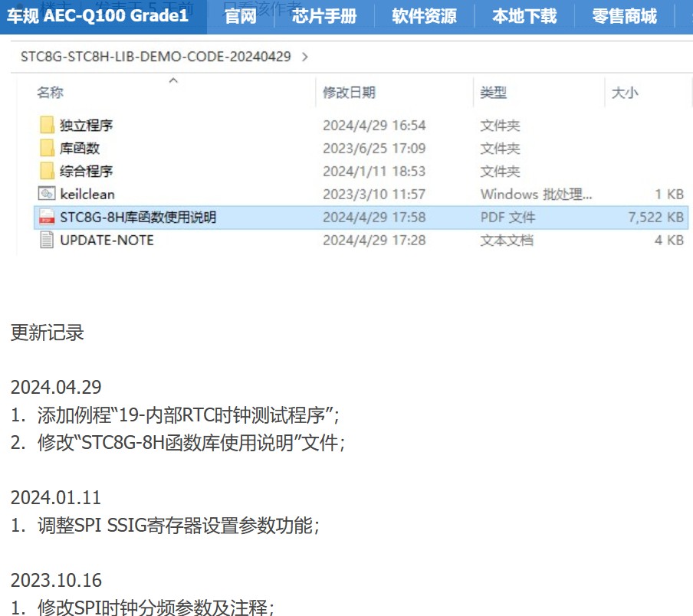
Task: Click the 文件夹 type of 库函数 row
Action: (x=500, y=149)
